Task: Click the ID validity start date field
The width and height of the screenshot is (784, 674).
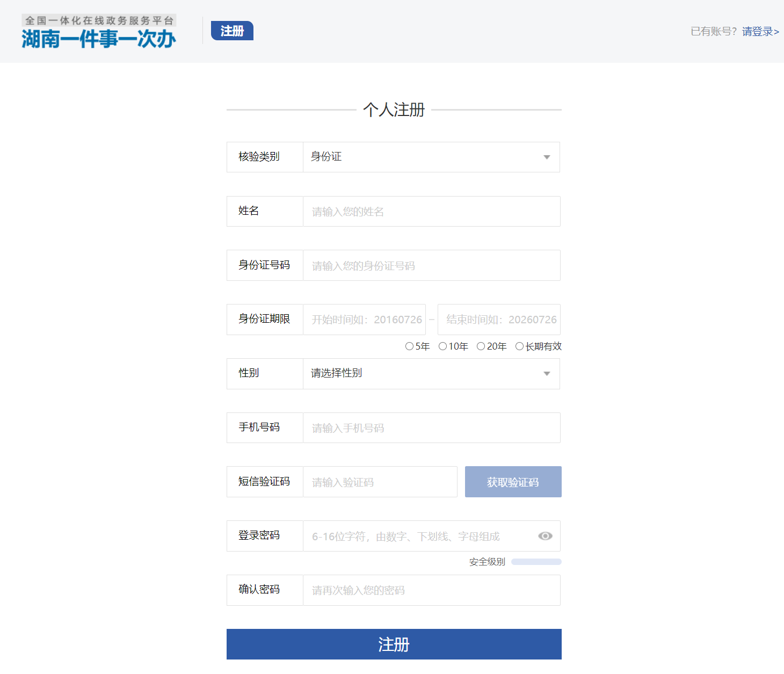Action: [365, 320]
